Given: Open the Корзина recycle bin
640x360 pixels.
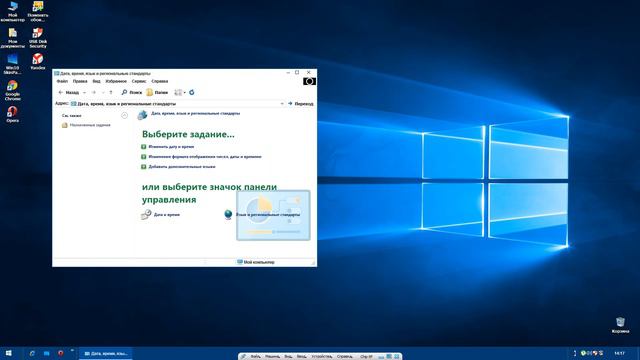Looking at the screenshot, I should [x=620, y=325].
